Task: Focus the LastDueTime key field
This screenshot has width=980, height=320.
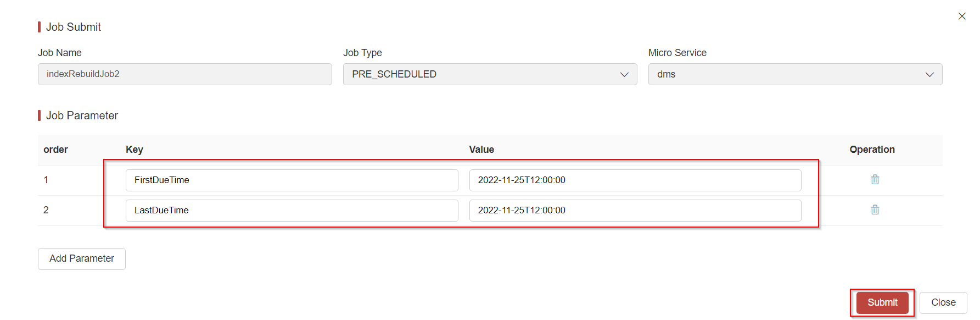Action: [x=292, y=211]
